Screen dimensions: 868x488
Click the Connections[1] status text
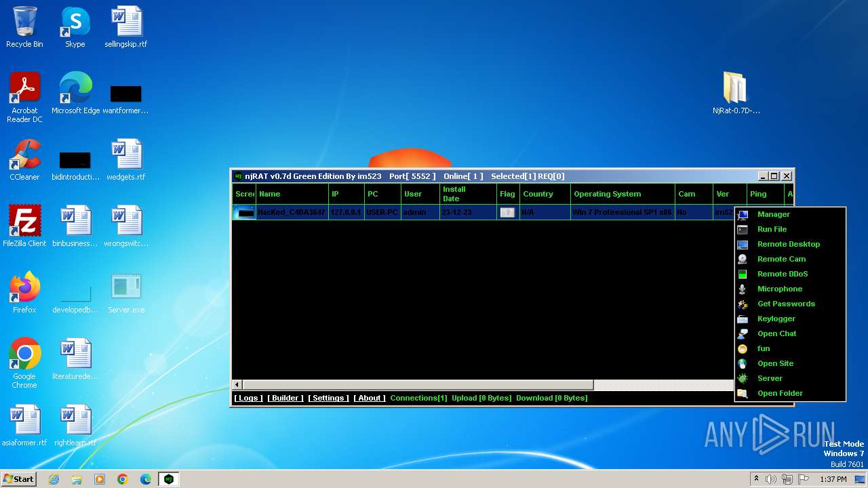click(418, 398)
